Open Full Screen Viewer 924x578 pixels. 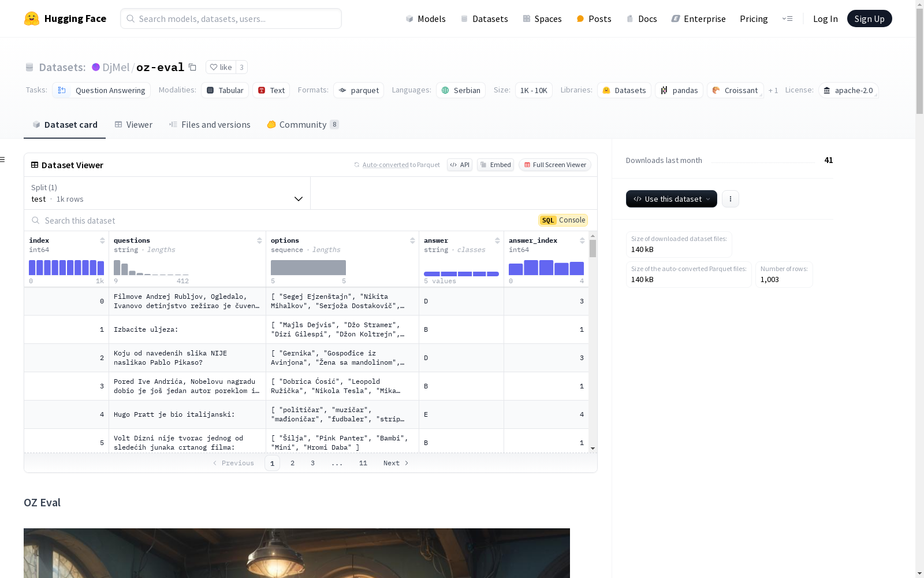coord(555,165)
